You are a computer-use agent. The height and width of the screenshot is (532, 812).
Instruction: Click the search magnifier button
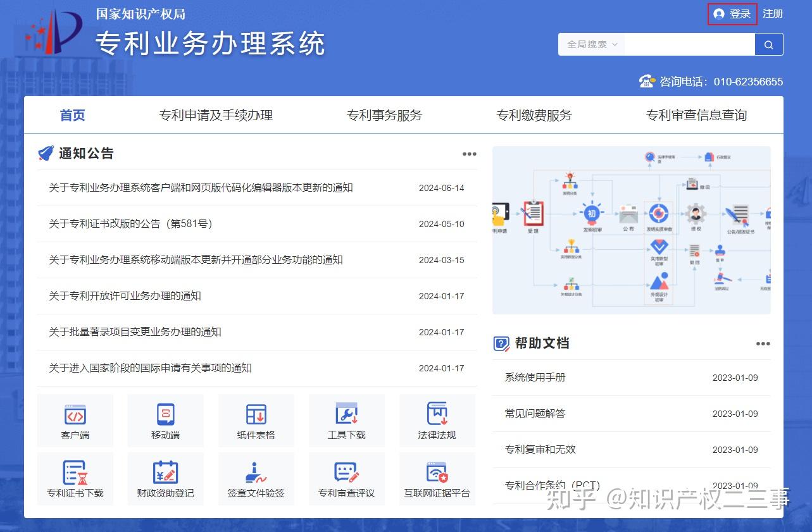pos(769,44)
